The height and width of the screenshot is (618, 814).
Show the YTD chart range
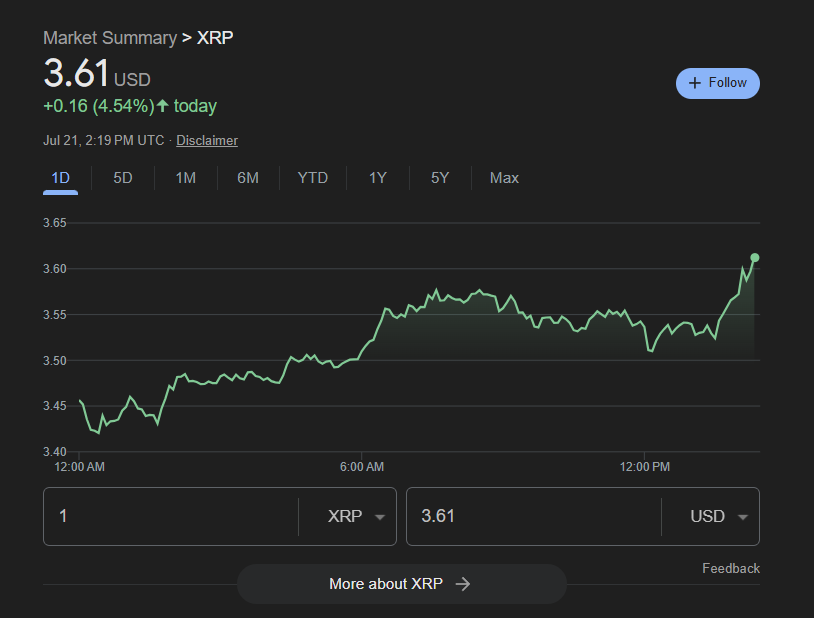click(313, 178)
